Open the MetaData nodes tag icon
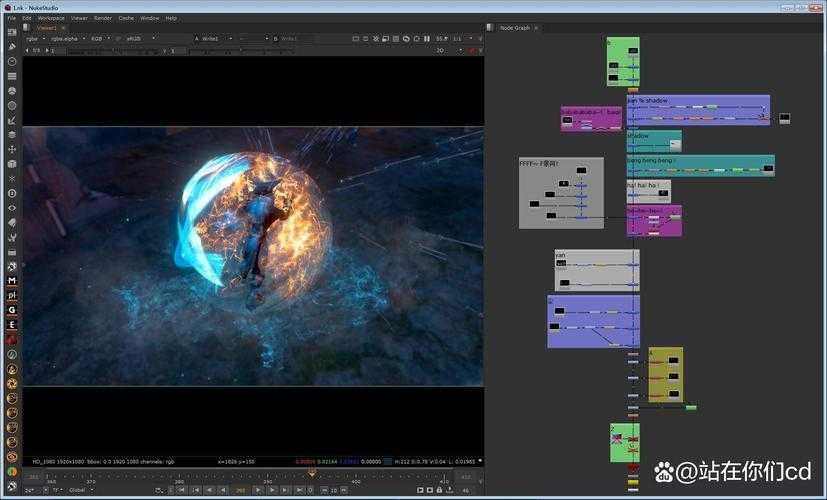Image resolution: width=827 pixels, height=500 pixels. 12,223
